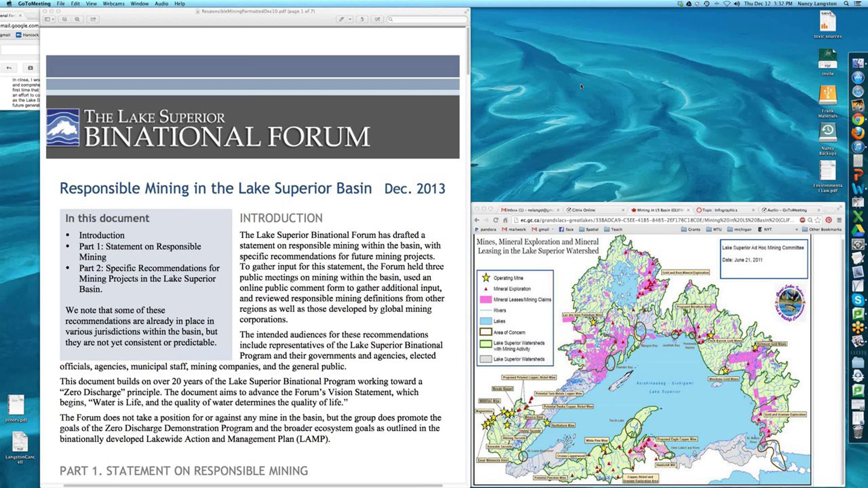Open the mailwork bookmark

click(514, 230)
